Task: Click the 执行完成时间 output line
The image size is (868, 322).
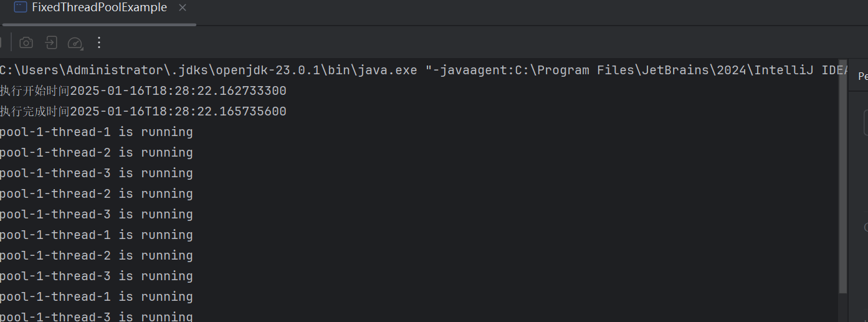Action: pos(143,111)
